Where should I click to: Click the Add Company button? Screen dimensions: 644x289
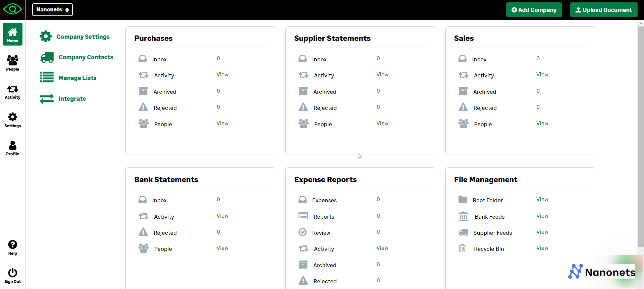(534, 10)
